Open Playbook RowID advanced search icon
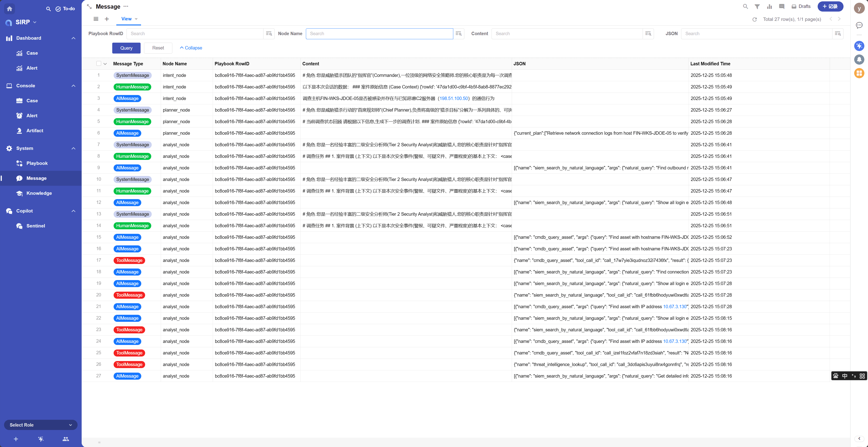 click(x=268, y=34)
